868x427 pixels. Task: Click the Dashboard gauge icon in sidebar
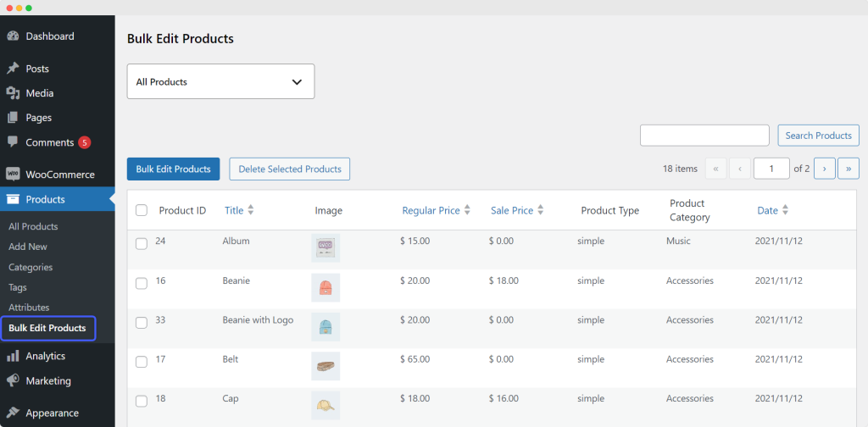coord(13,36)
